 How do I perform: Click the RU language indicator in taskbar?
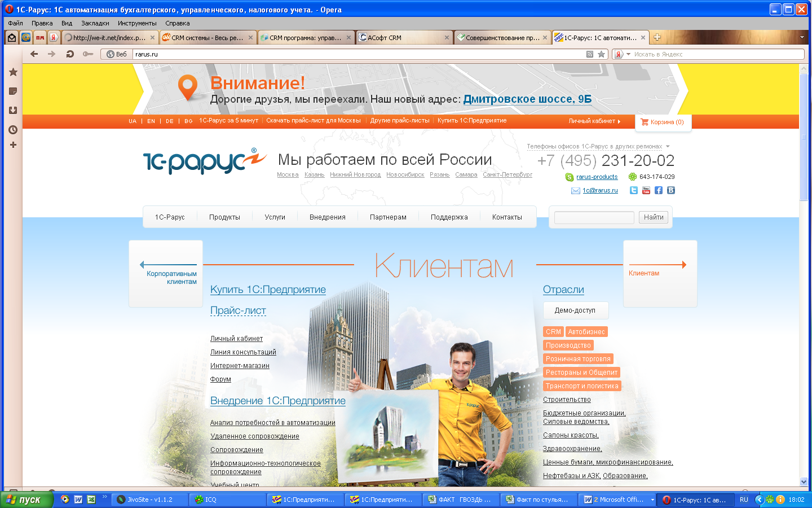[x=744, y=500]
